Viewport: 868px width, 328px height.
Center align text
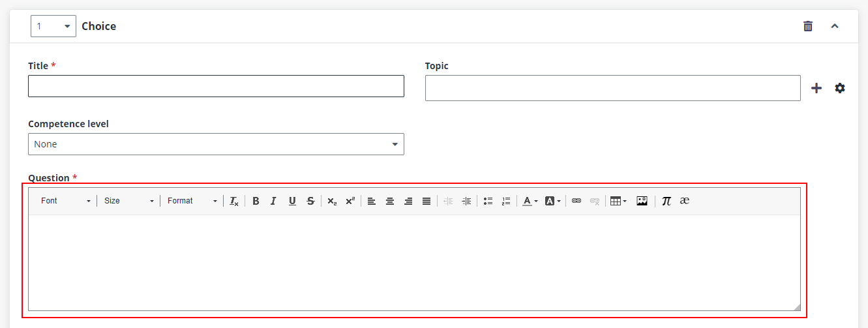390,201
